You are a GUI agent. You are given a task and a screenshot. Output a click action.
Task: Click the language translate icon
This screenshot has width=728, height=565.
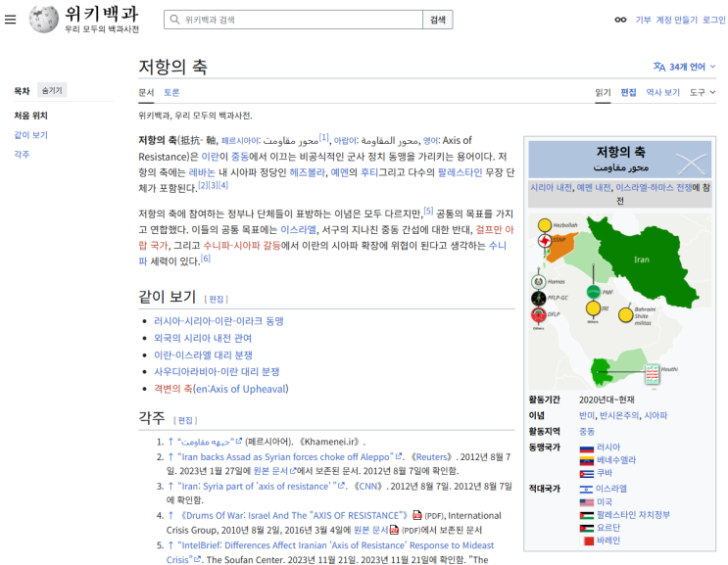(659, 67)
